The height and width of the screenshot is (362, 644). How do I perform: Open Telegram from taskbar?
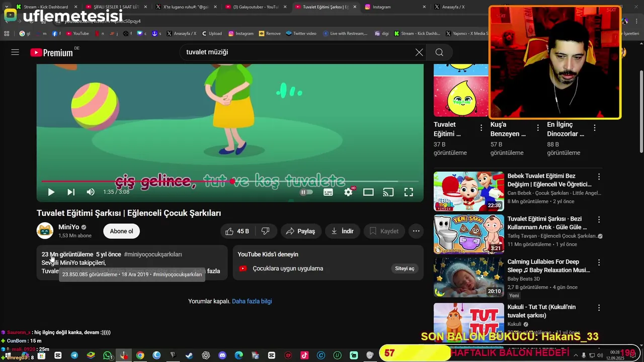74,355
